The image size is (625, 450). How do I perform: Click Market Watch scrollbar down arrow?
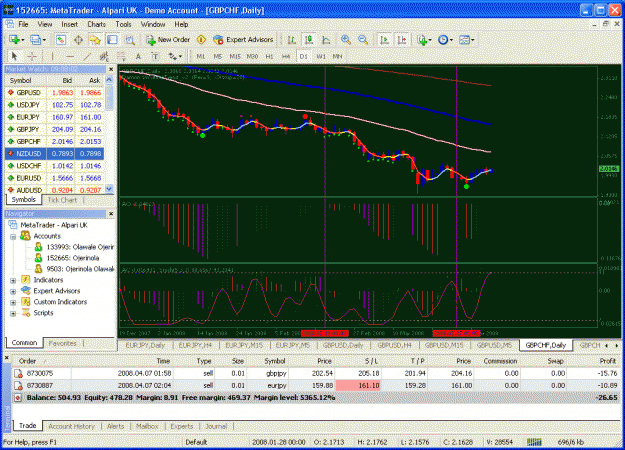click(x=109, y=189)
